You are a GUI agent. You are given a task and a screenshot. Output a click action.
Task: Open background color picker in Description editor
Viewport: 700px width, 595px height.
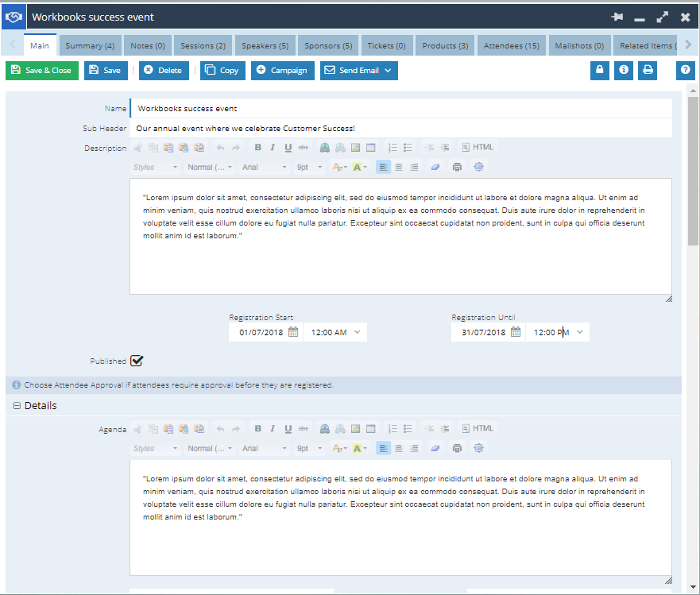click(x=359, y=168)
